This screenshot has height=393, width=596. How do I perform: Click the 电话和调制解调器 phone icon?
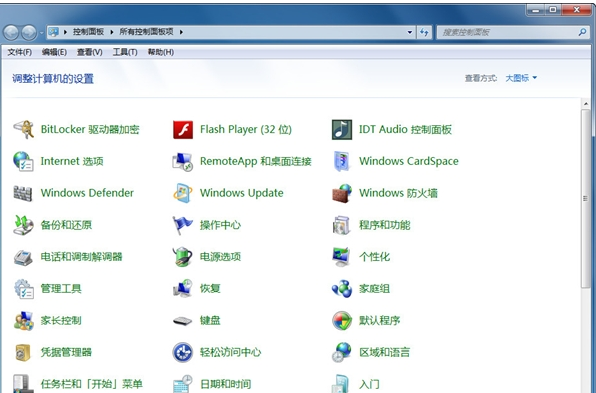23,257
